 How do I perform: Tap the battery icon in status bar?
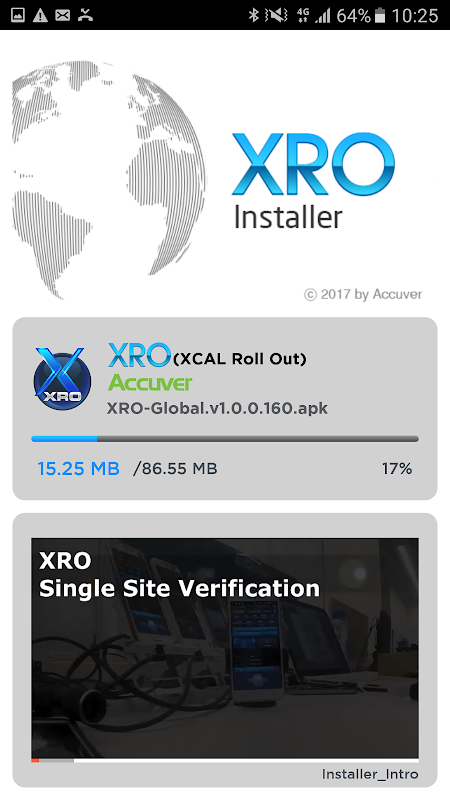pos(380,15)
